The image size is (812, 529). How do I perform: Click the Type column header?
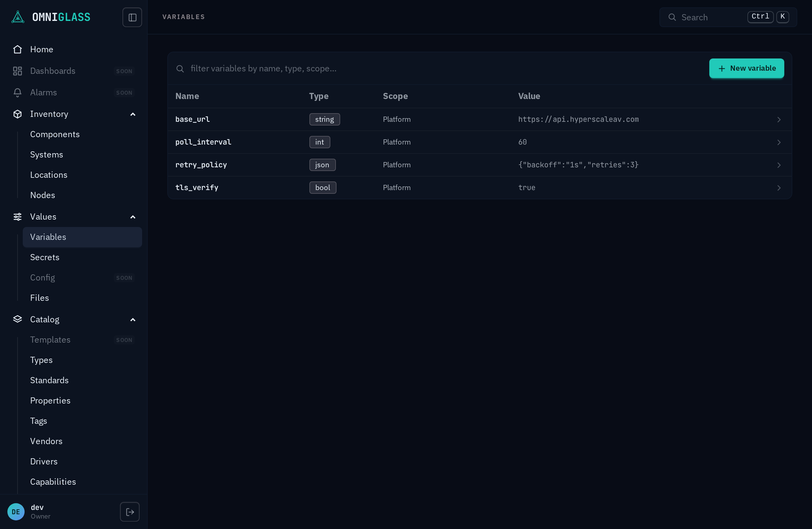319,96
